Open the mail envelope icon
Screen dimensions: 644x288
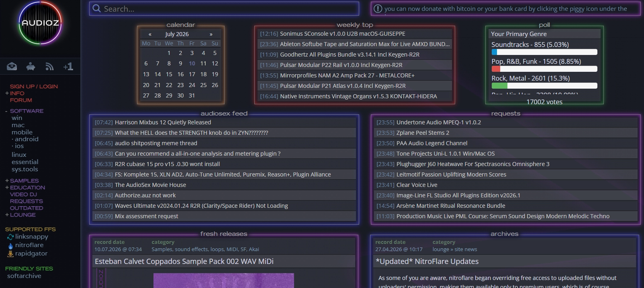tap(12, 67)
